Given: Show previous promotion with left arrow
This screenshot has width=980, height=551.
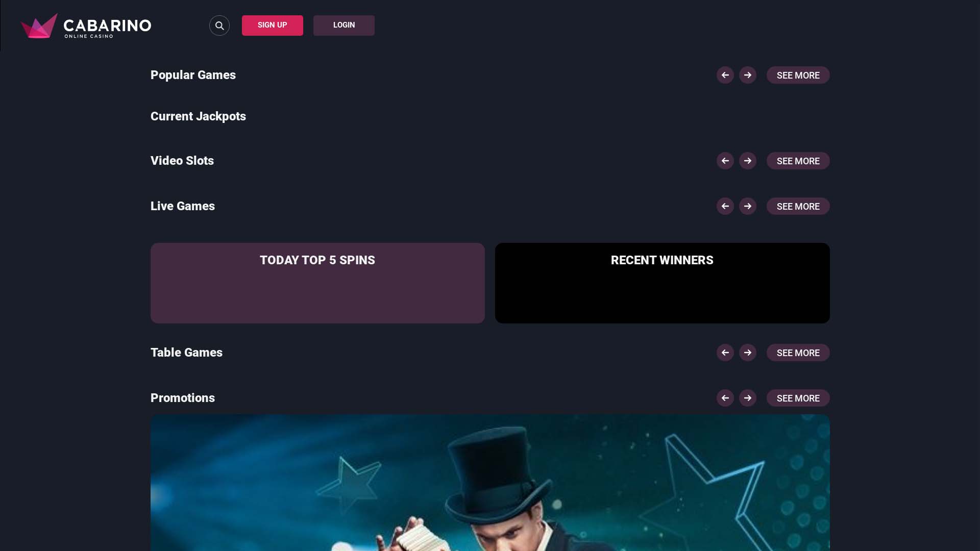Looking at the screenshot, I should (x=725, y=398).
